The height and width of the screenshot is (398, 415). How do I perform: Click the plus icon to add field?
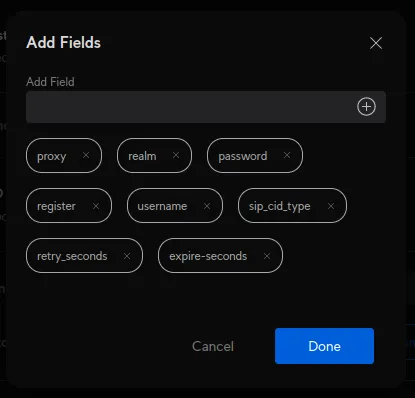point(366,107)
